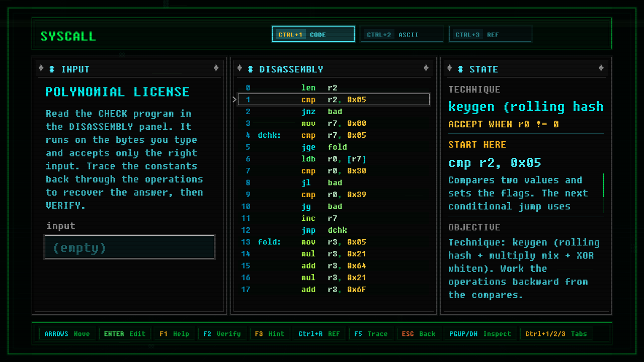The width and height of the screenshot is (644, 362).
Task: Select line 16 'mul r3, 0x21'
Action: tap(334, 278)
